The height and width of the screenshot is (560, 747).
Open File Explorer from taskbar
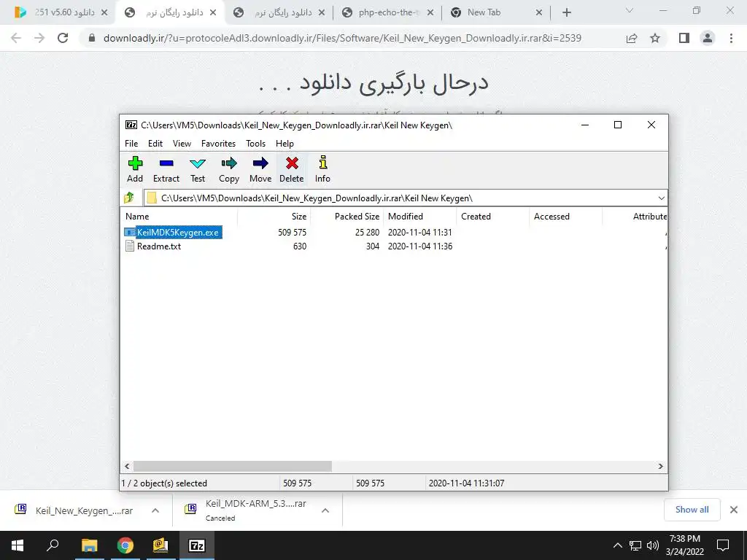pos(89,545)
